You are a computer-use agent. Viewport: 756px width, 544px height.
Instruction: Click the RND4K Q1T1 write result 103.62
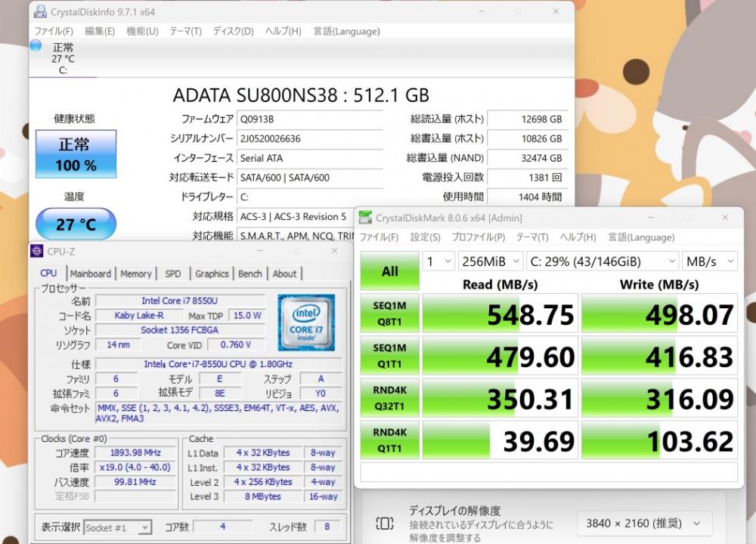point(659,440)
